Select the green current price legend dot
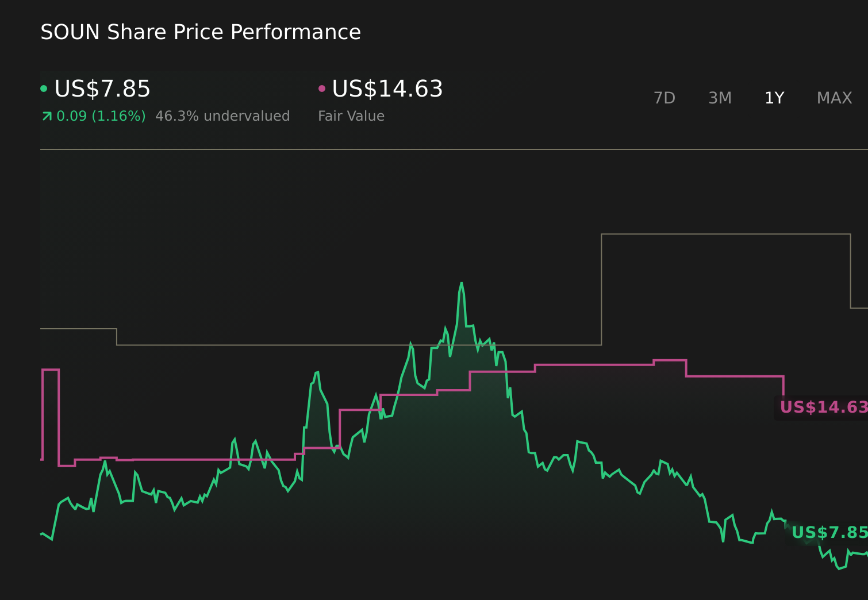The width and height of the screenshot is (868, 600). [44, 88]
